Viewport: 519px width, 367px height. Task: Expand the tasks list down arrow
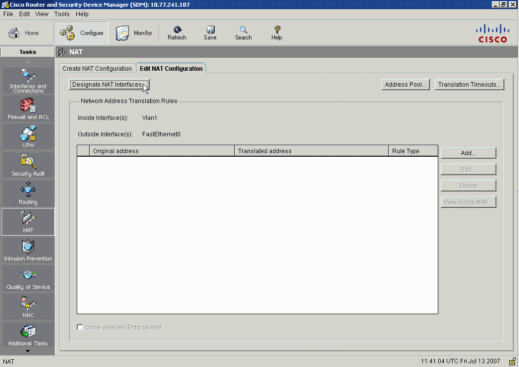click(x=28, y=351)
